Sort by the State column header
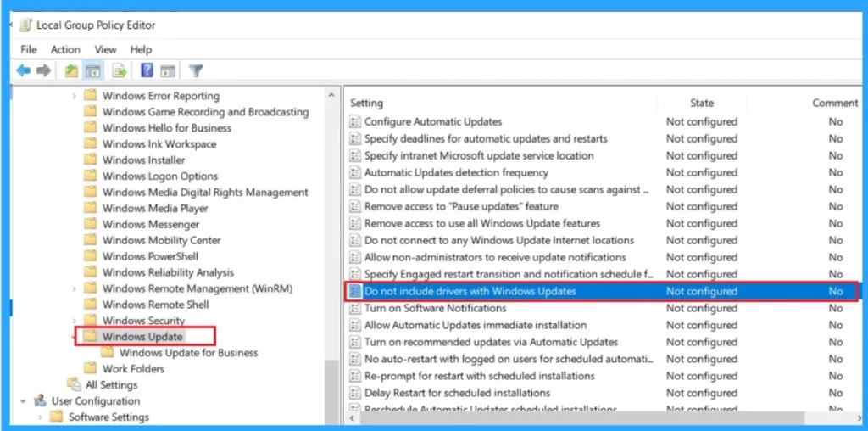Viewport: 868px width, 431px height. [701, 103]
